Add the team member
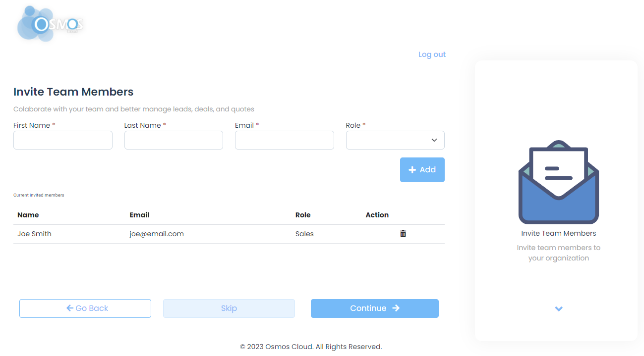 coord(422,170)
